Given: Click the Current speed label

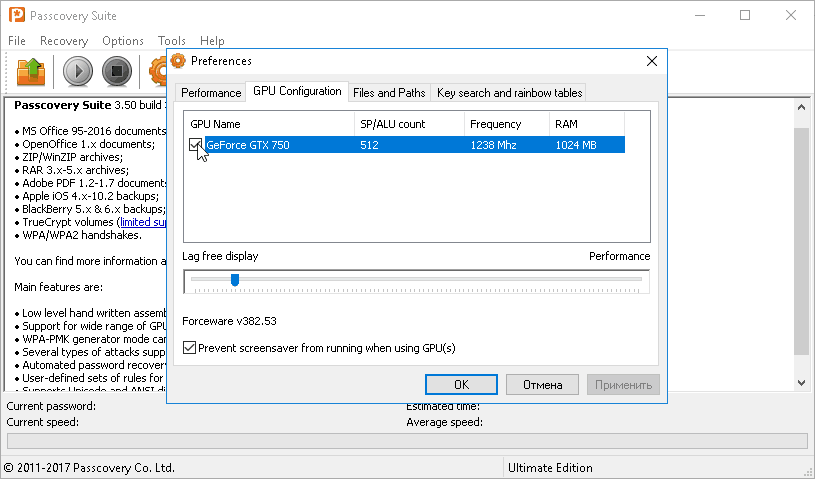Looking at the screenshot, I should tap(43, 422).
